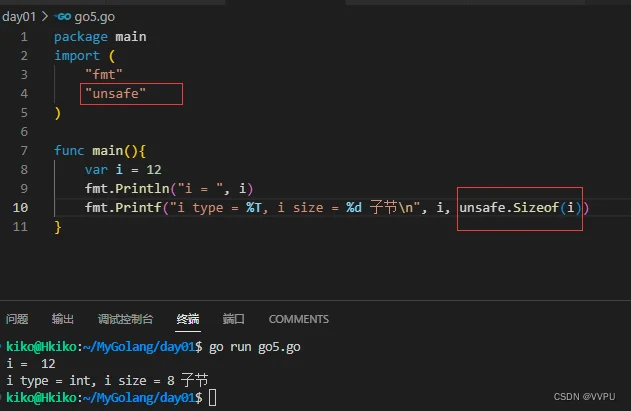This screenshot has height=411, width=631.
Task: Click line number 7 in gutter
Action: 24,151
